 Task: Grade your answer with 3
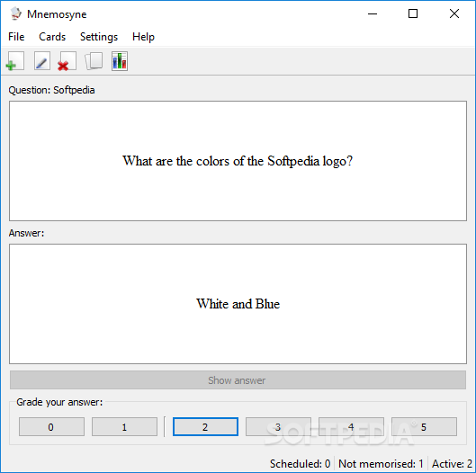click(278, 427)
